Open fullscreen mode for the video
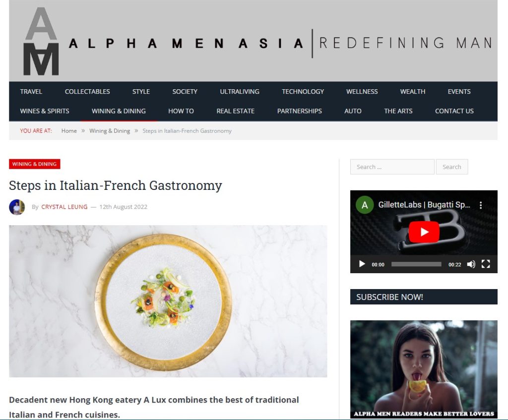 tap(486, 264)
